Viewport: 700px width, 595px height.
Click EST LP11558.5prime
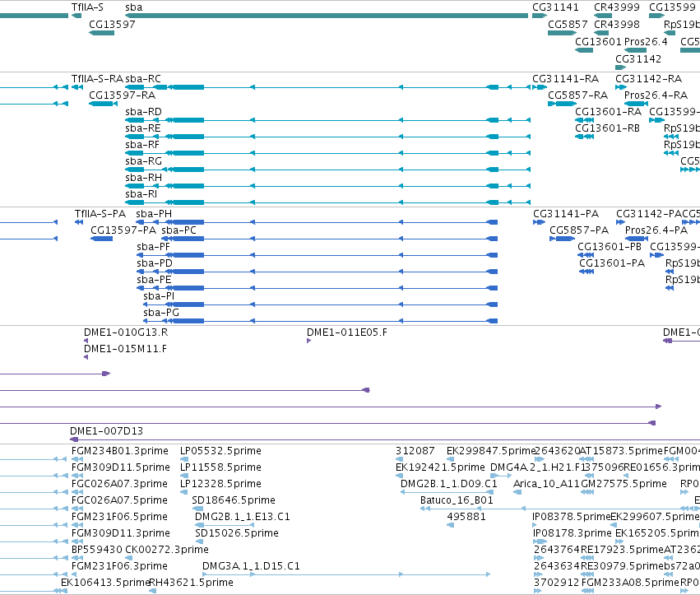coord(220,467)
